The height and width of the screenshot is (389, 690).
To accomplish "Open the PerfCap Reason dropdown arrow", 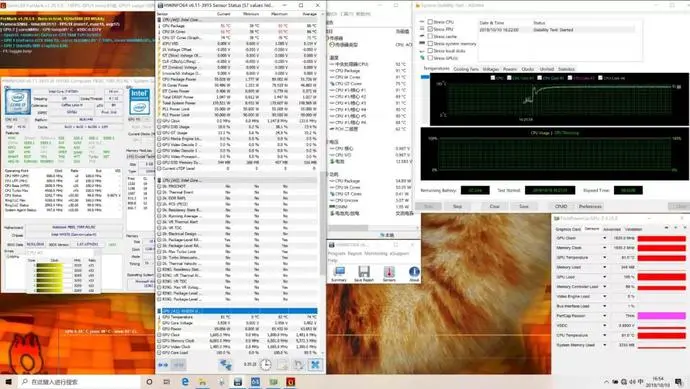I will [x=604, y=316].
